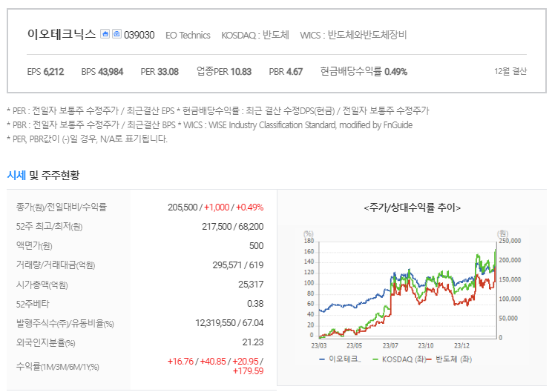552x392 pixels.
Task: Select the 시가총액 value 25,317
Action: 251,285
